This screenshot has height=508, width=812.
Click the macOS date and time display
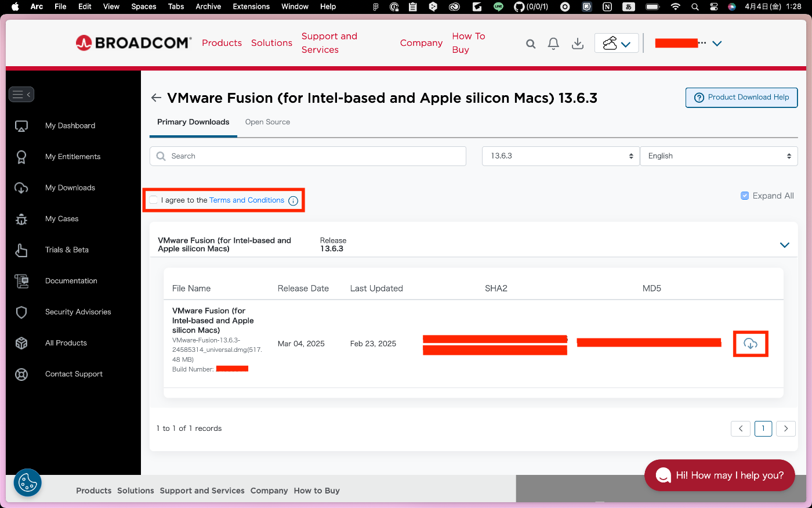click(x=773, y=7)
